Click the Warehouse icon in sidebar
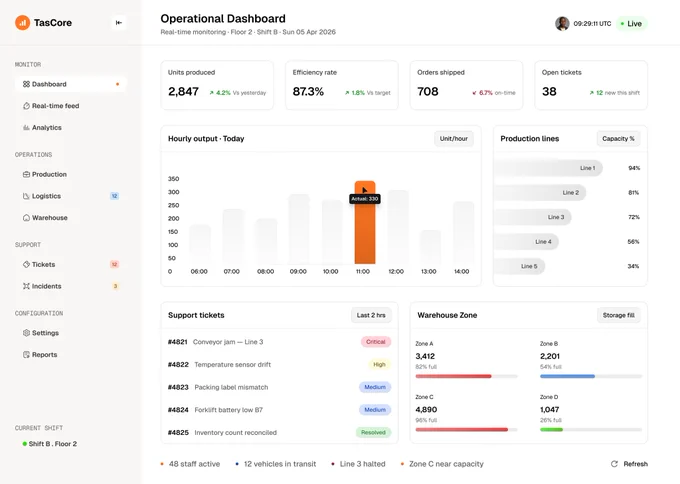Viewport: 680px width, 484px height. (26, 218)
